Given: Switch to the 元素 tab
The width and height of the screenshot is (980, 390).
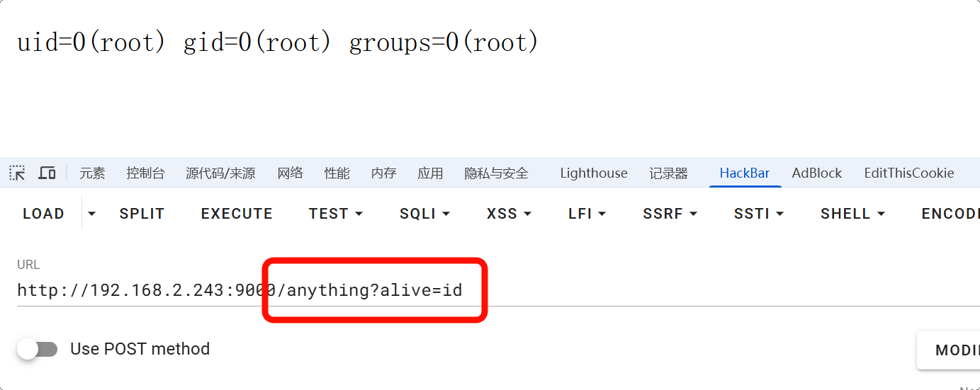Looking at the screenshot, I should (92, 173).
